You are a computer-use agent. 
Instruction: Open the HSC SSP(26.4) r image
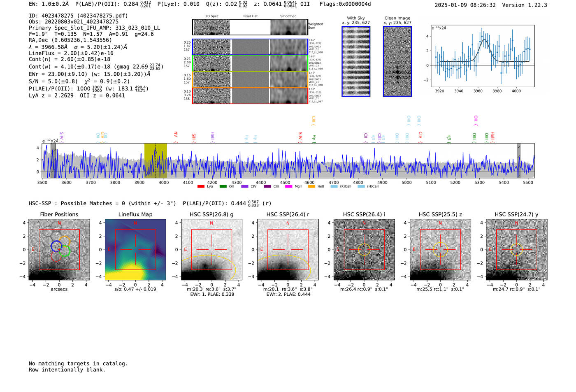(288, 250)
